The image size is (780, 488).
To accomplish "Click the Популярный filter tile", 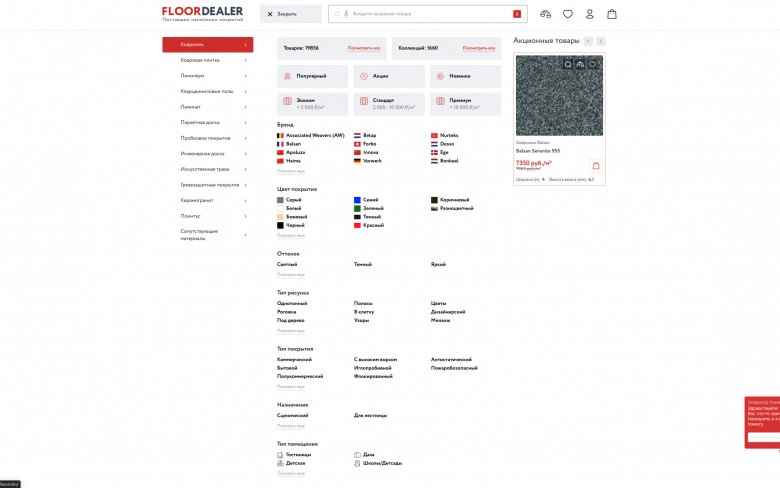I will pos(312,76).
